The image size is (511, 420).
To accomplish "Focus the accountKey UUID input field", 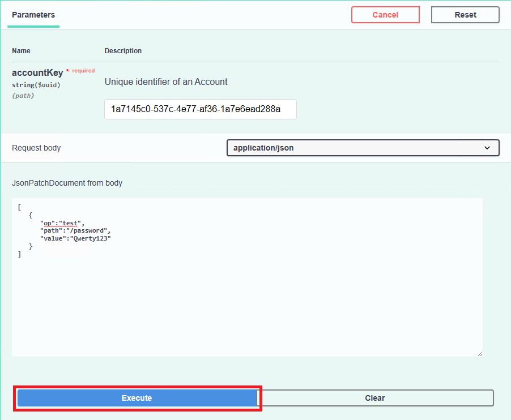I will tap(200, 109).
